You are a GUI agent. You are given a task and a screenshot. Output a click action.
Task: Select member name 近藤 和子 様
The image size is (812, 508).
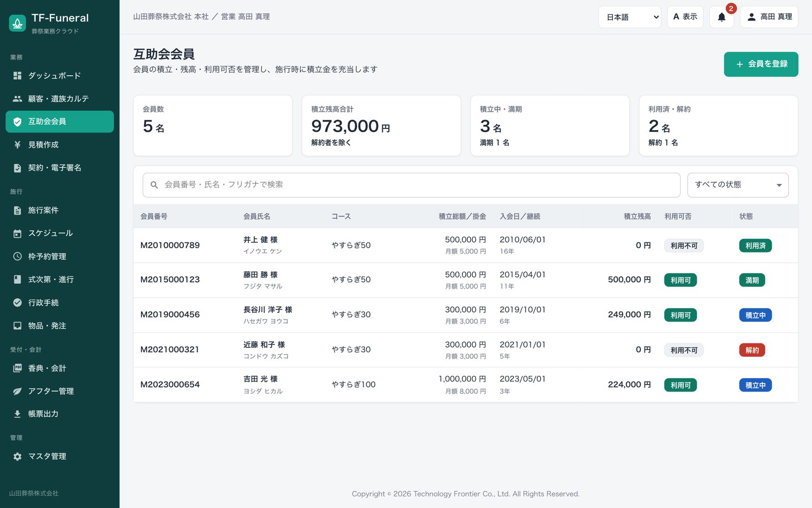coord(264,345)
